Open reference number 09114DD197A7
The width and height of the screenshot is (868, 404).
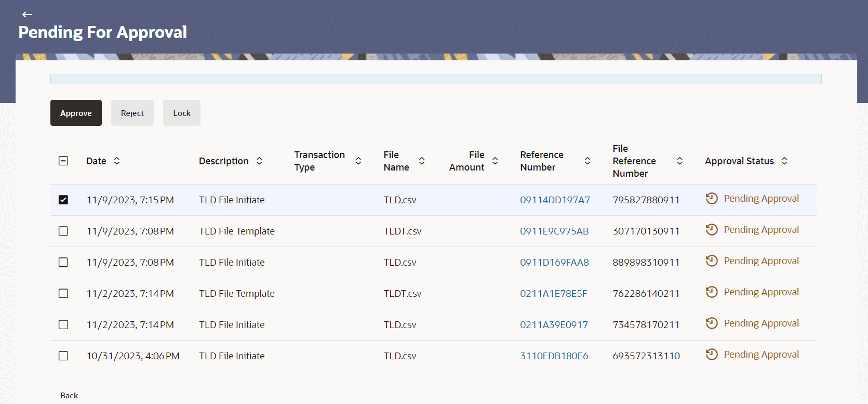tap(555, 200)
